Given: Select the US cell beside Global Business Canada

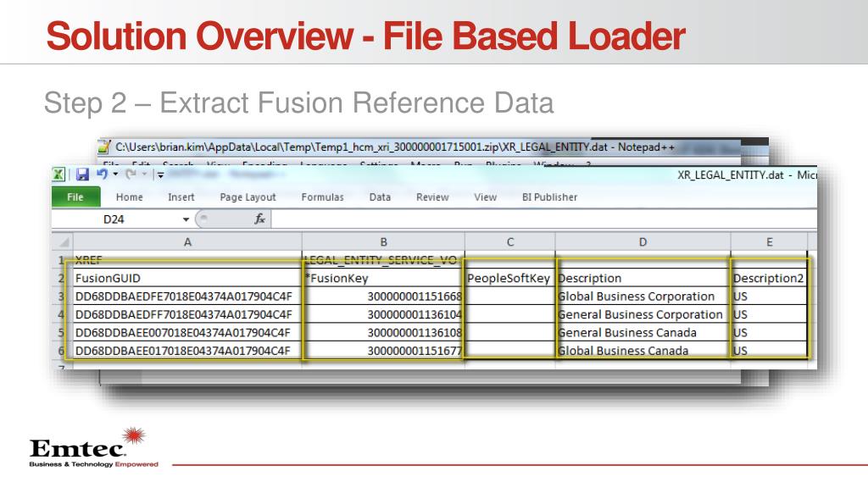Looking at the screenshot, I should coord(770,351).
